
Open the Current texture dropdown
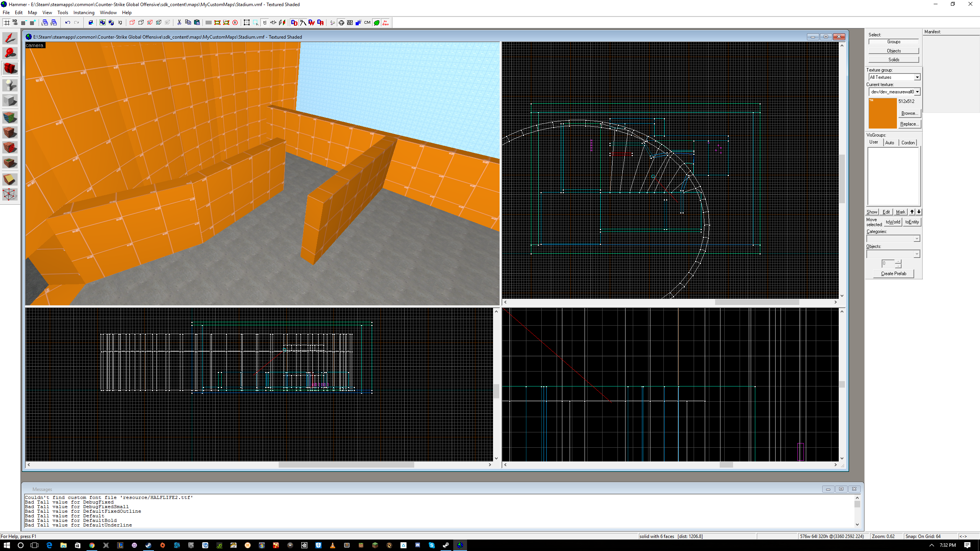click(917, 92)
